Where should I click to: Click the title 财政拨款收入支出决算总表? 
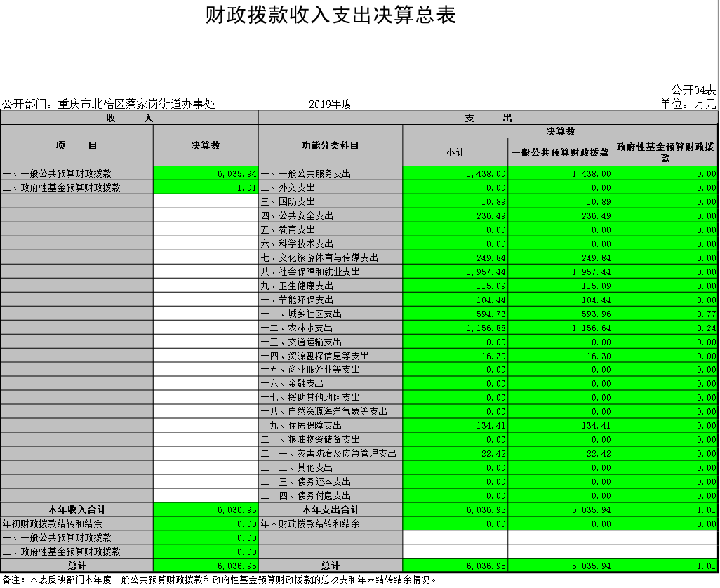coord(330,15)
